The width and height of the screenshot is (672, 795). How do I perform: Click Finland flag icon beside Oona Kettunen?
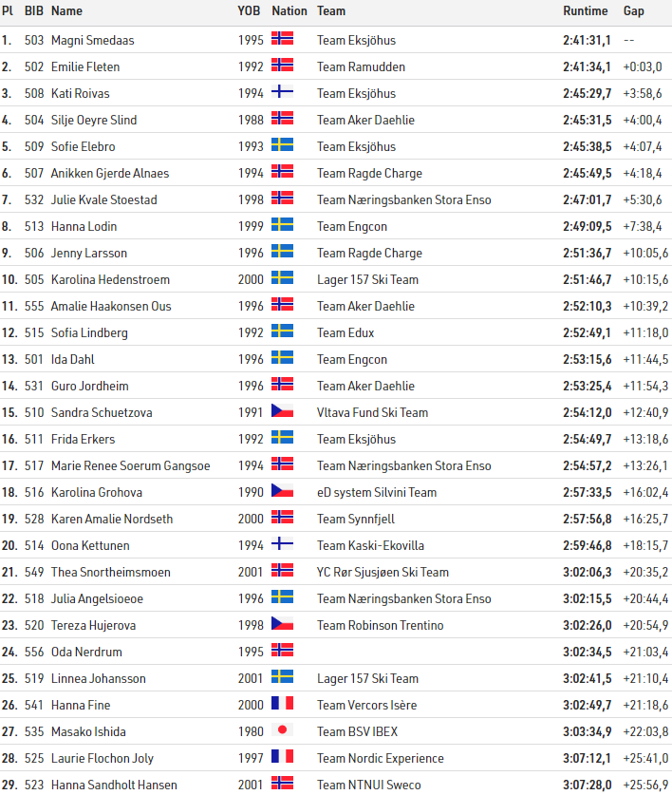[x=282, y=545]
